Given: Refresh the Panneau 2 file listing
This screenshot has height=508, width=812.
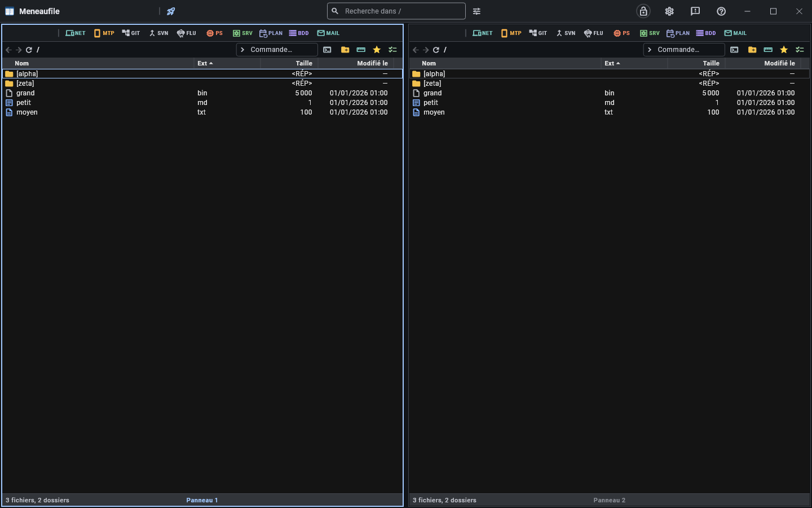Looking at the screenshot, I should tap(436, 50).
